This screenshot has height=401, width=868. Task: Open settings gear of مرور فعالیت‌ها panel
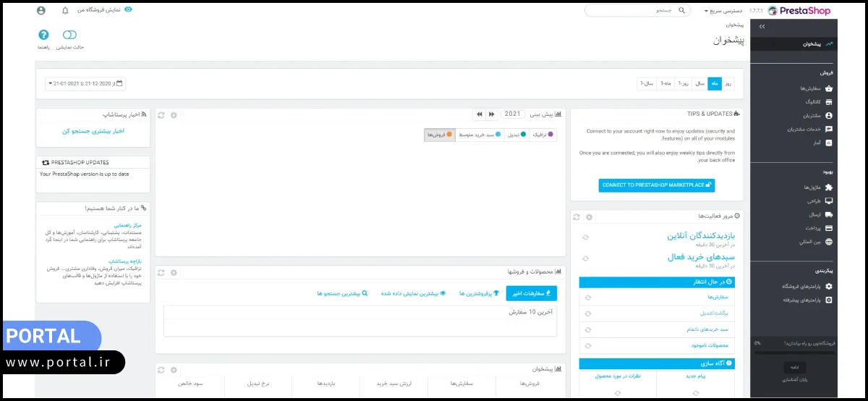(590, 216)
